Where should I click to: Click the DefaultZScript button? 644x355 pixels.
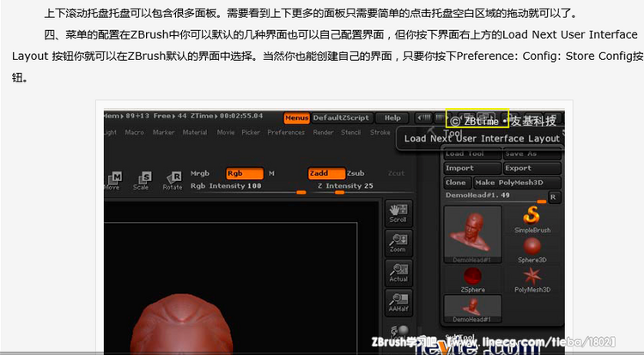(x=342, y=118)
